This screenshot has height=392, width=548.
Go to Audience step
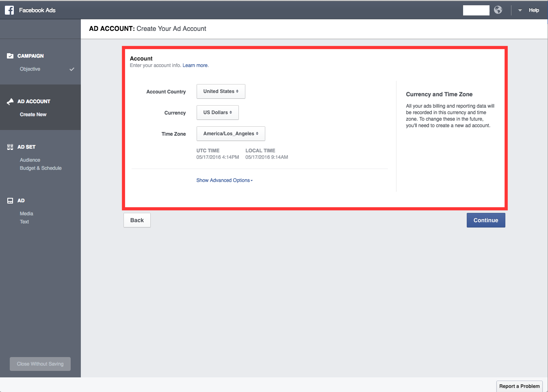(30, 160)
